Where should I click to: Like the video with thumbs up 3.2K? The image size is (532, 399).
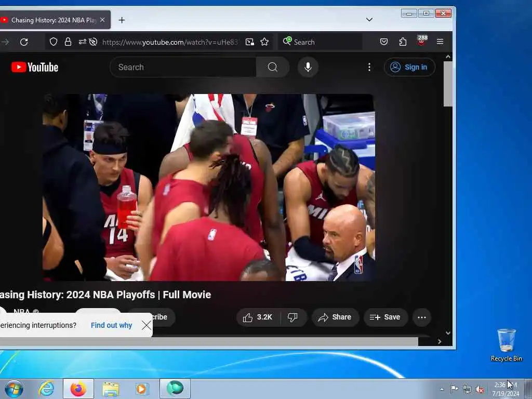[x=258, y=317]
